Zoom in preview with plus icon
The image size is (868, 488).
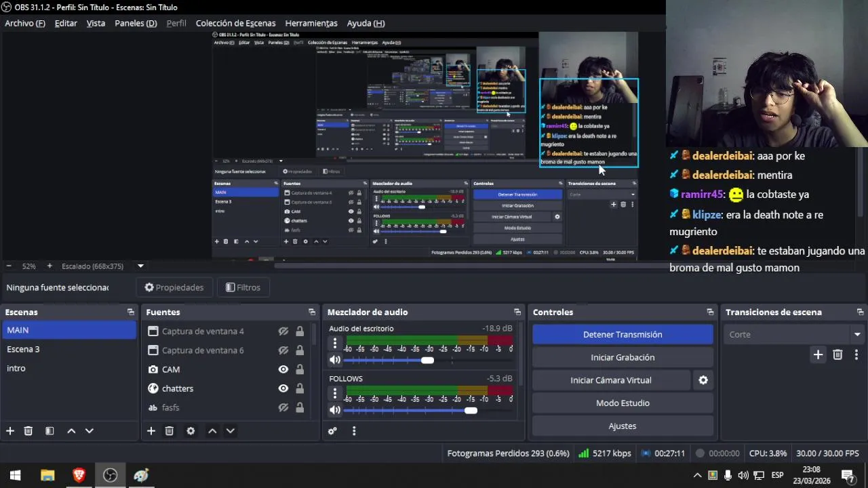tap(49, 266)
